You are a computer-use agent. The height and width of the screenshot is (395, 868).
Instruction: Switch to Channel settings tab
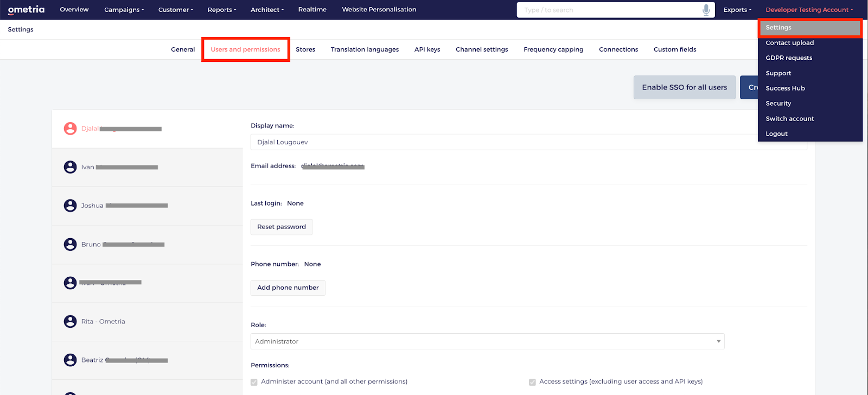(x=482, y=49)
